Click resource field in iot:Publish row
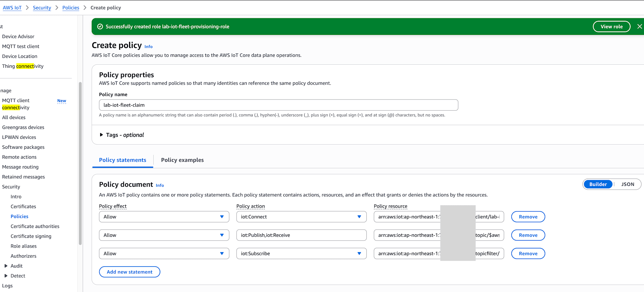 point(439,235)
